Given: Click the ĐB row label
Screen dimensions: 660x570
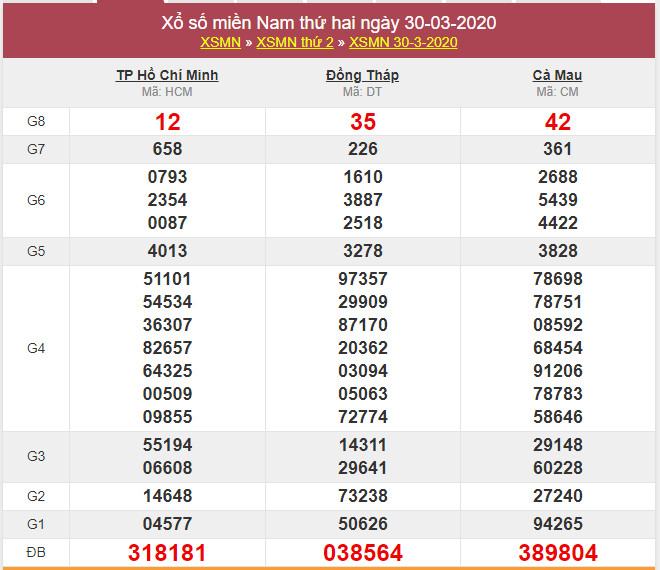Looking at the screenshot, I should pos(36,552).
